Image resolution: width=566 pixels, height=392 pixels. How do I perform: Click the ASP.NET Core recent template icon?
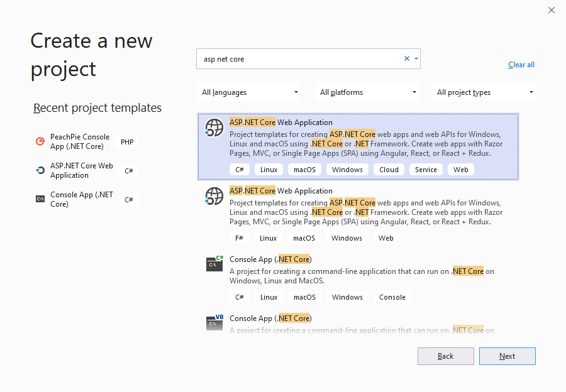point(40,170)
